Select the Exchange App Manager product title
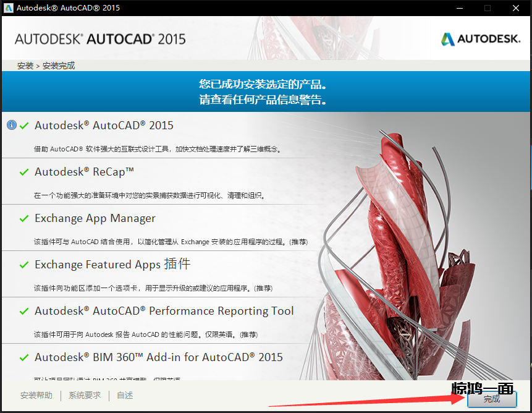Image resolution: width=532 pixels, height=413 pixels. click(x=95, y=218)
